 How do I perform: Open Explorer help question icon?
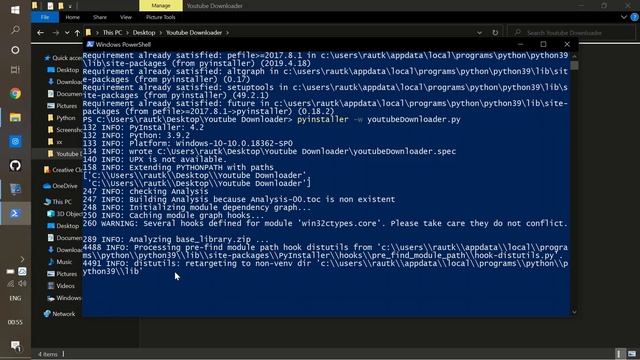click(635, 17)
